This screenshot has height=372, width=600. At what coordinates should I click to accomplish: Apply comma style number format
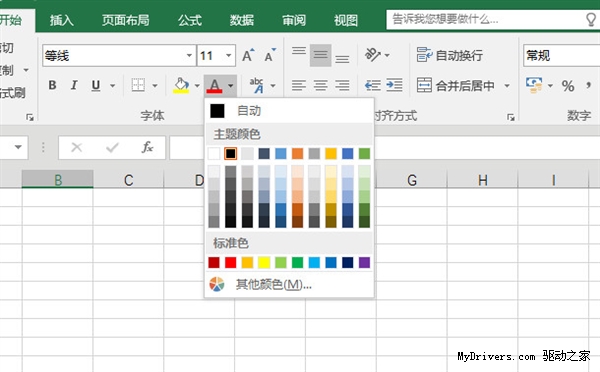(x=589, y=86)
